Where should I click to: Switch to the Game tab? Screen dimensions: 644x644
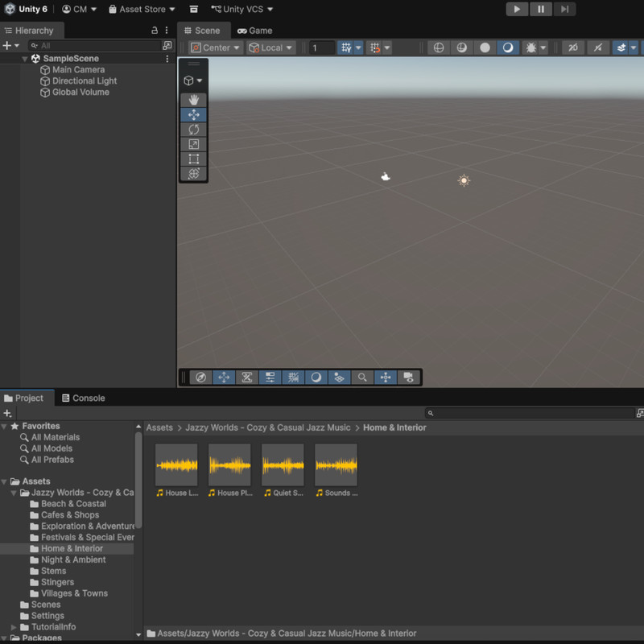pyautogui.click(x=255, y=31)
